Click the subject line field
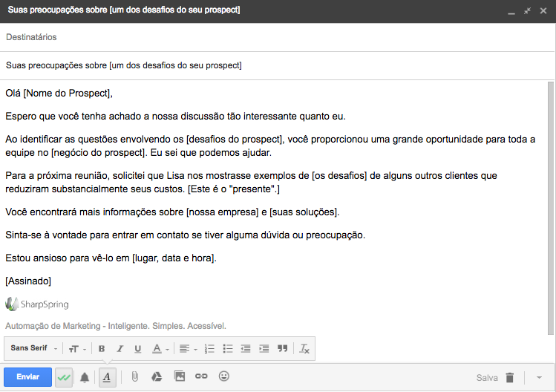556x392 pixels. 278,65
